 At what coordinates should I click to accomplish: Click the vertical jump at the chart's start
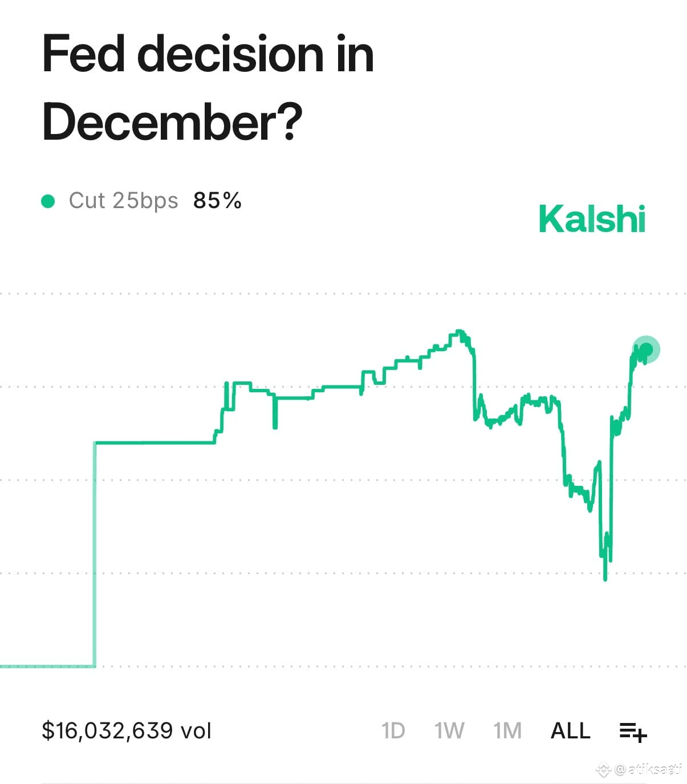[95, 554]
